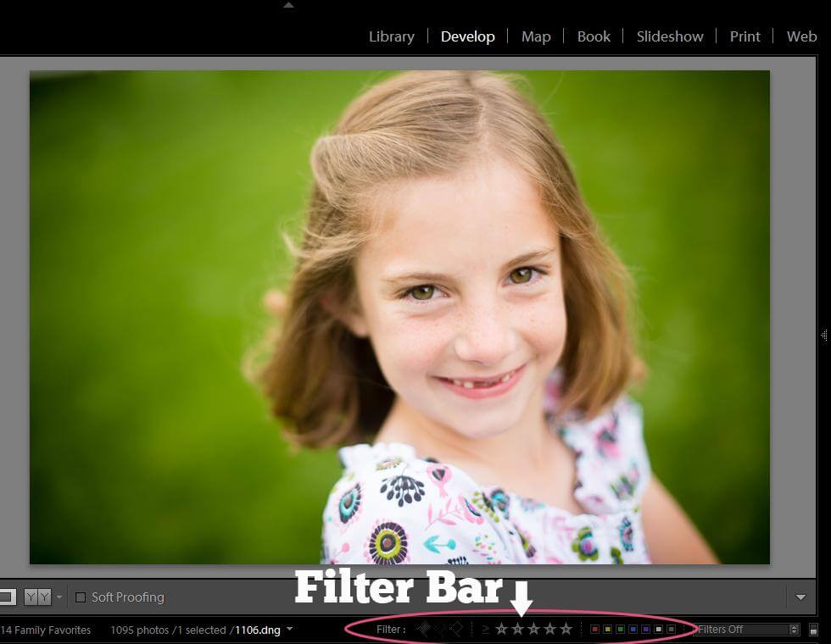Open the Print module
Viewport: 831px width, 644px height.
745,36
